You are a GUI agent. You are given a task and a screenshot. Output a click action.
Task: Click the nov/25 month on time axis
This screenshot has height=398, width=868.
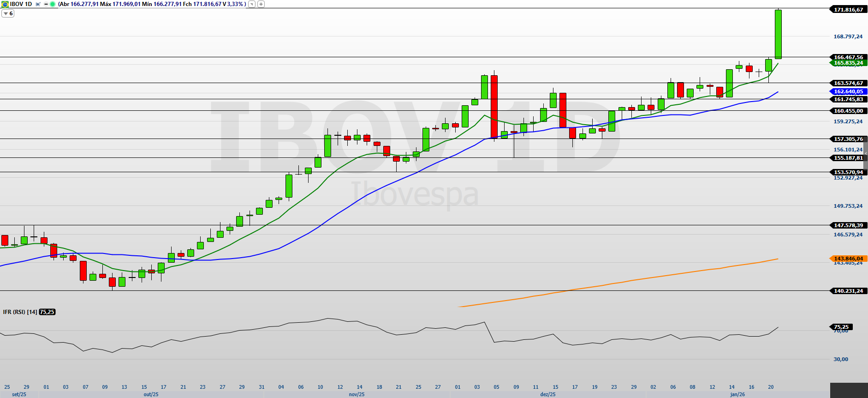pos(357,394)
